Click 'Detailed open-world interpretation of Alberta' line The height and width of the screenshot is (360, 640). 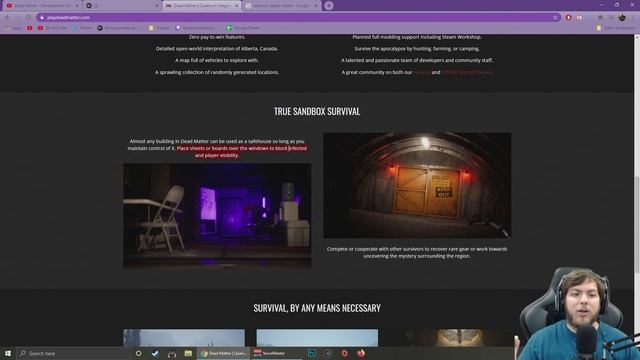(x=217, y=49)
